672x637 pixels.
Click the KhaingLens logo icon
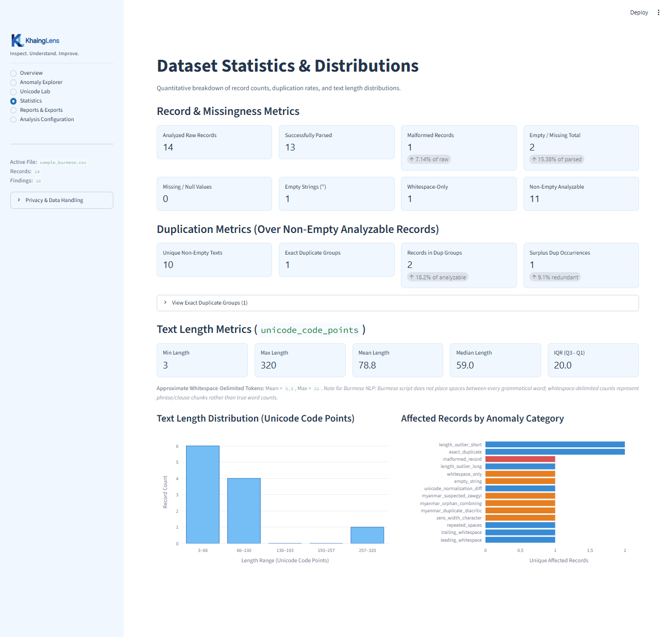click(x=17, y=41)
